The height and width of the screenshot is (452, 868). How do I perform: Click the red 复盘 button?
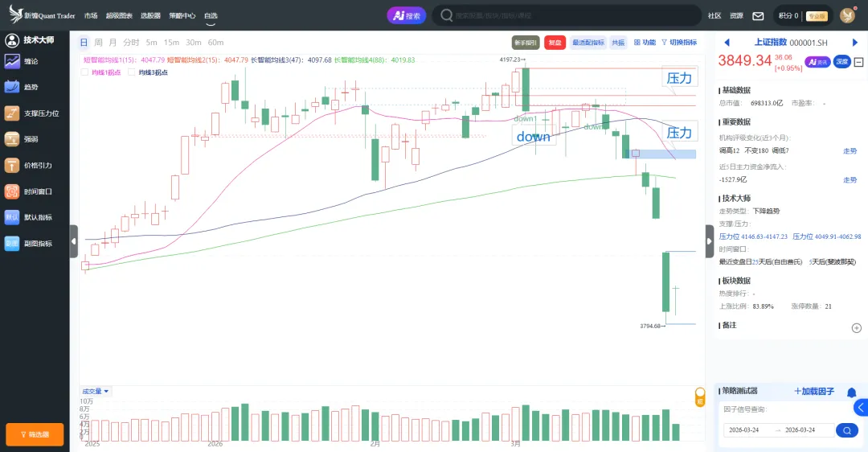pos(555,43)
